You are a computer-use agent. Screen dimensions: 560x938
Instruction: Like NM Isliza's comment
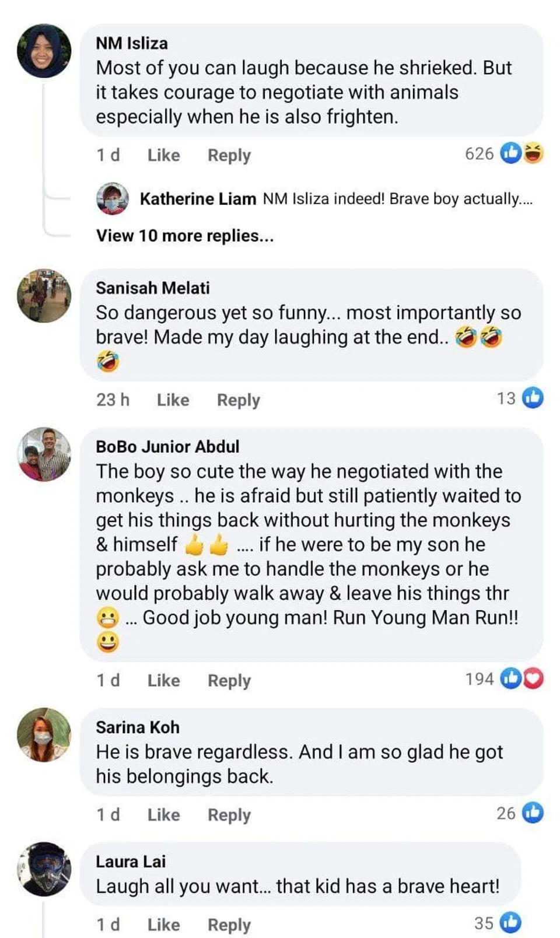163,155
